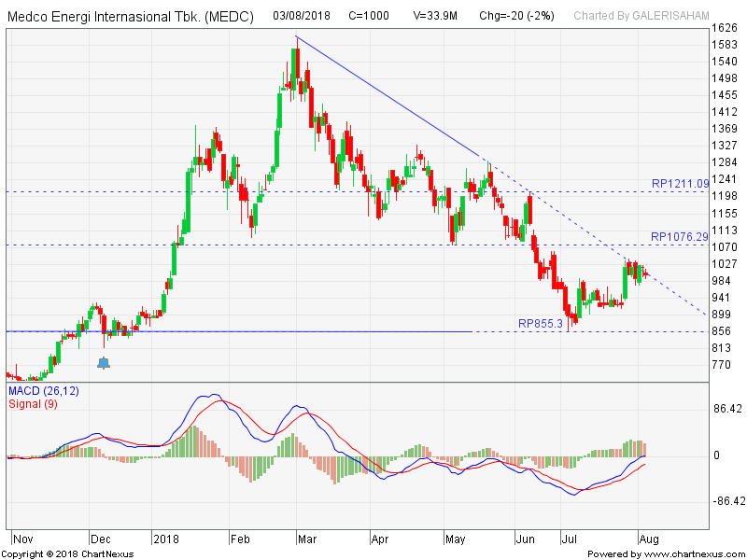
Task: Click the blue bell alert icon
Action: pyautogui.click(x=104, y=362)
